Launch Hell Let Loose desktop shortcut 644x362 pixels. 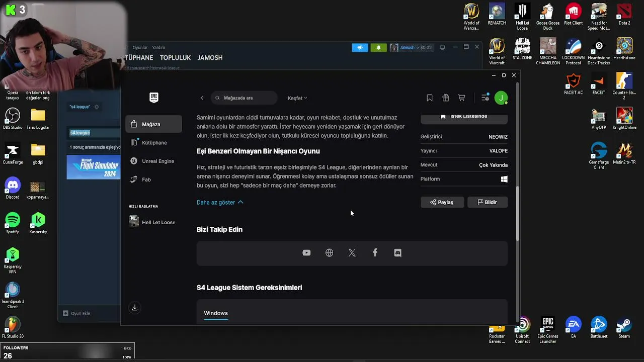coord(522,17)
